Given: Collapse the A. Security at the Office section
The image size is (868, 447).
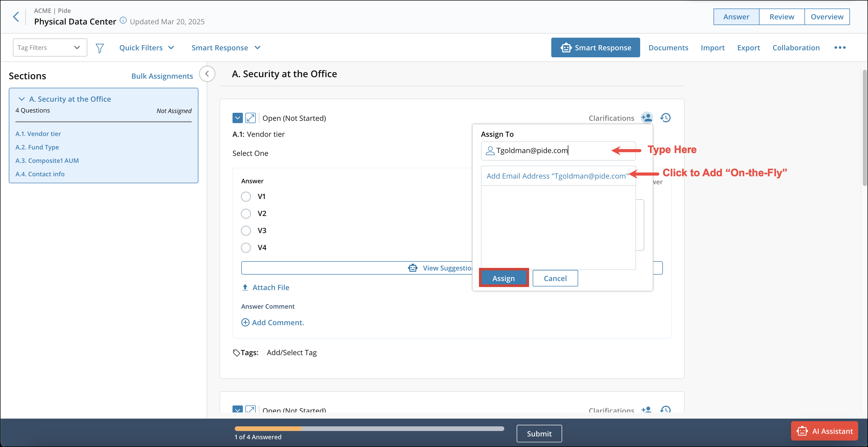Looking at the screenshot, I should [x=21, y=99].
